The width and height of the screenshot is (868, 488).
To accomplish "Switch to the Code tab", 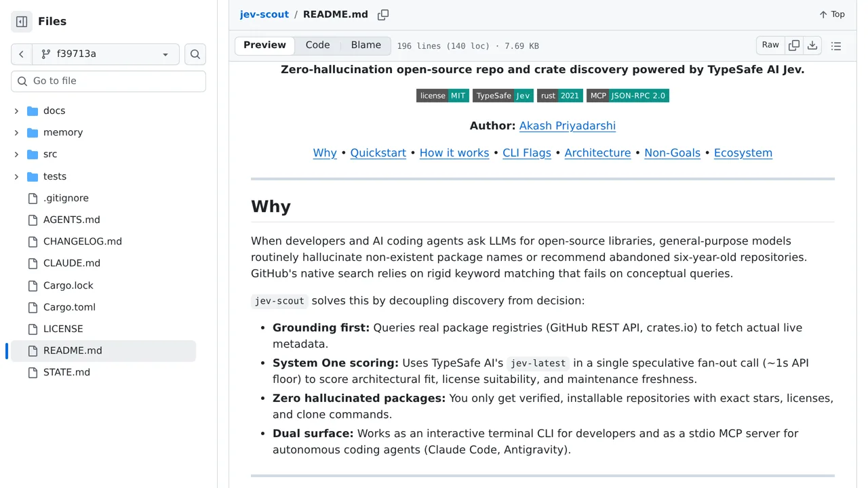I will pyautogui.click(x=317, y=45).
